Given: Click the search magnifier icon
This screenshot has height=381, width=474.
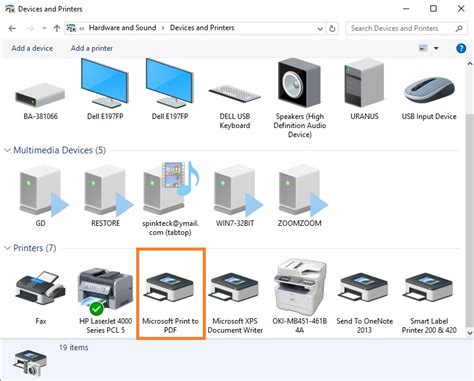Looking at the screenshot, I should (459, 28).
